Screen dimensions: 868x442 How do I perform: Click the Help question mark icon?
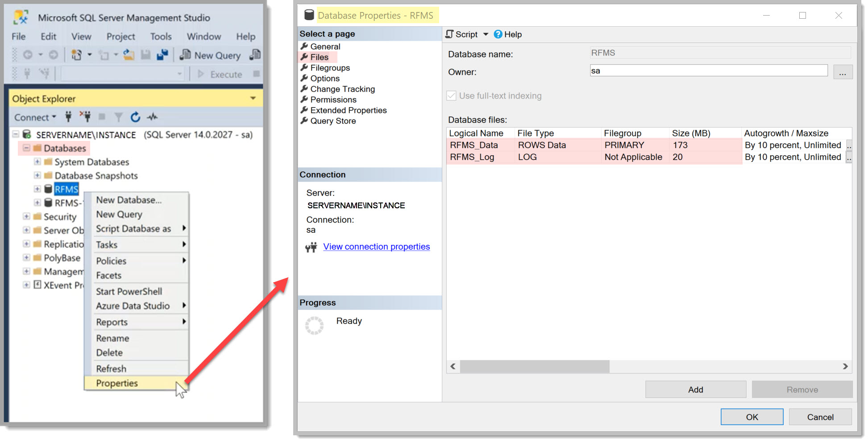pyautogui.click(x=498, y=34)
